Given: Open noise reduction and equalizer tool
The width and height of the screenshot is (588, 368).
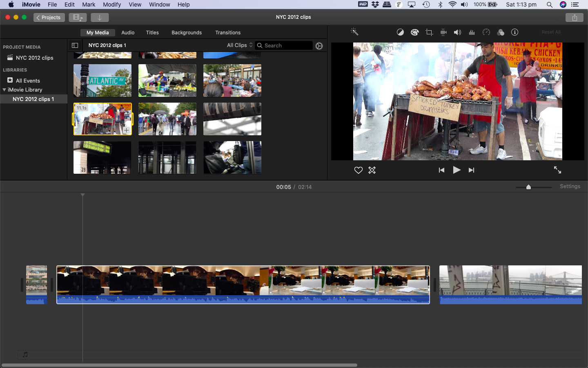Looking at the screenshot, I should point(472,32).
